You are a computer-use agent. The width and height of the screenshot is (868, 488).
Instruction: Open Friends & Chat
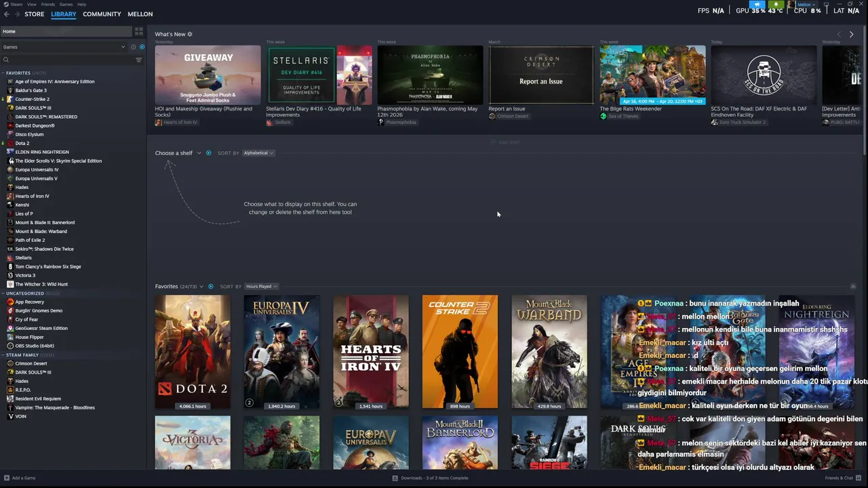pos(842,478)
